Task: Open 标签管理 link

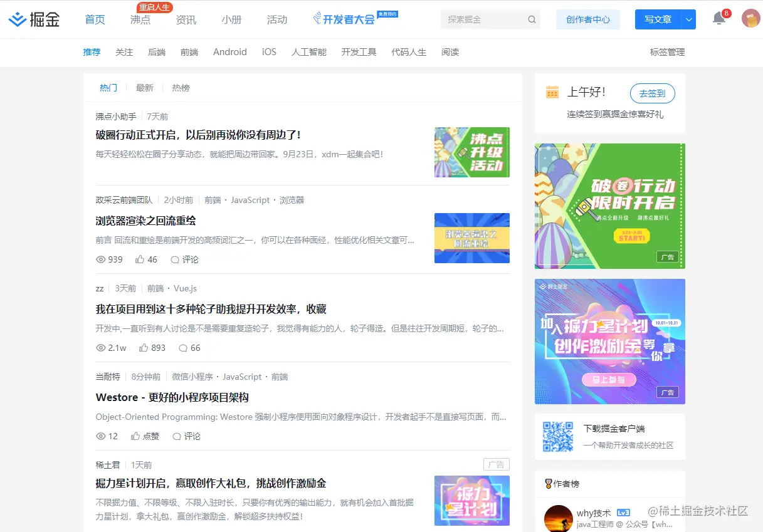Action: pyautogui.click(x=667, y=52)
